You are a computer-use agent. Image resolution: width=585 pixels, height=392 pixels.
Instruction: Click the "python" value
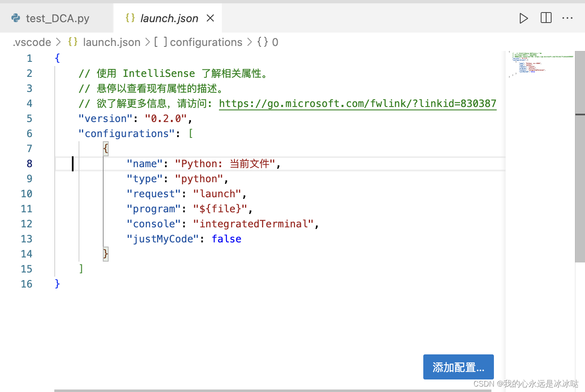(199, 179)
